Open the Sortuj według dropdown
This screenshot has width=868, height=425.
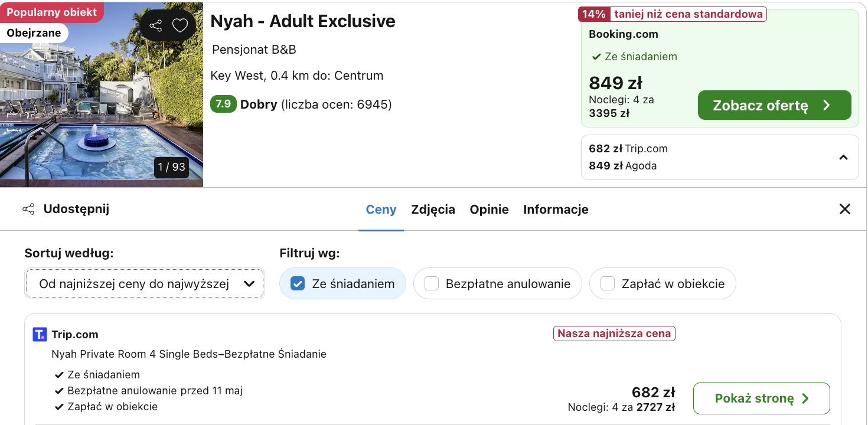(x=145, y=284)
